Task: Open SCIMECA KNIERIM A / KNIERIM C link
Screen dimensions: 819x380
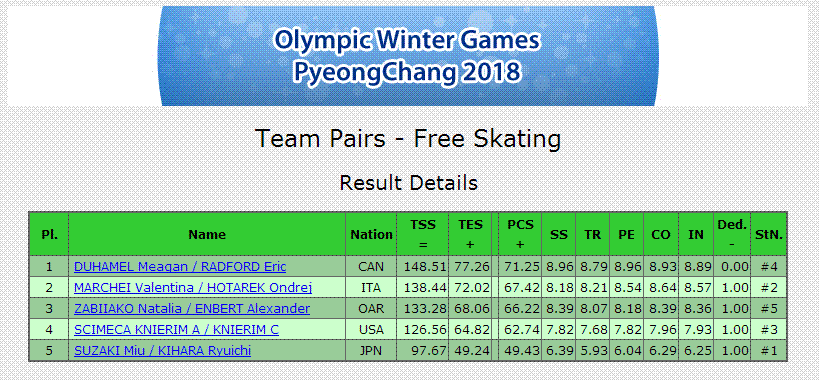Action: tap(176, 329)
